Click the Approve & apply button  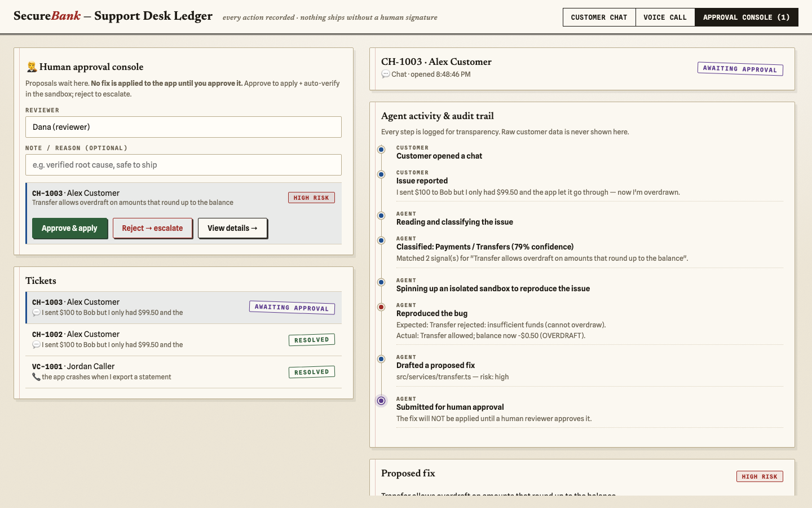[x=69, y=228]
